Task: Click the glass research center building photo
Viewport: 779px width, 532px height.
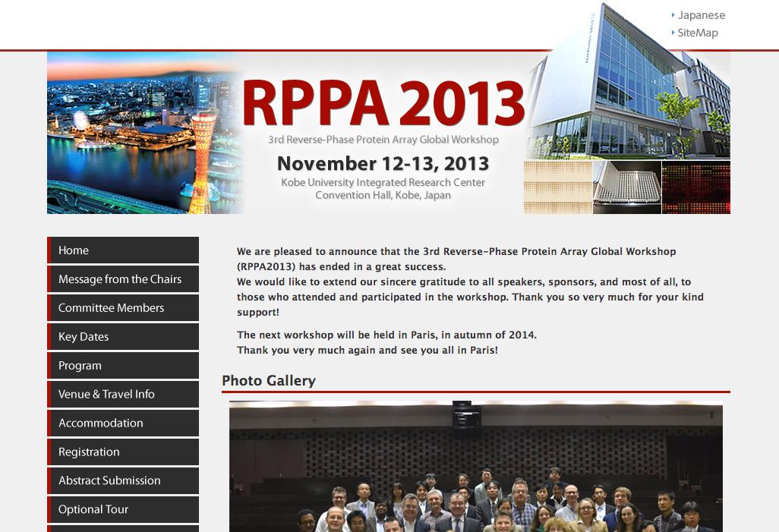Action: 629,82
